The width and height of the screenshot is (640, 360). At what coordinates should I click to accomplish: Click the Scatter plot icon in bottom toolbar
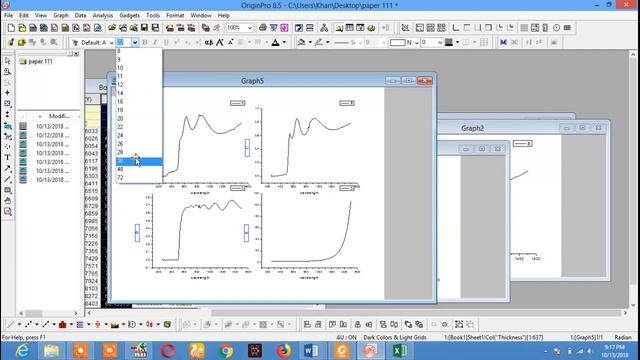(28, 324)
